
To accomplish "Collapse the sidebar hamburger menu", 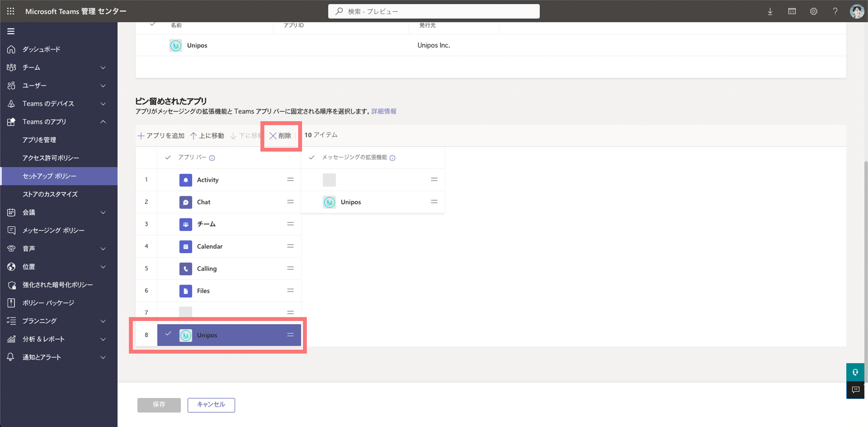I will point(11,31).
